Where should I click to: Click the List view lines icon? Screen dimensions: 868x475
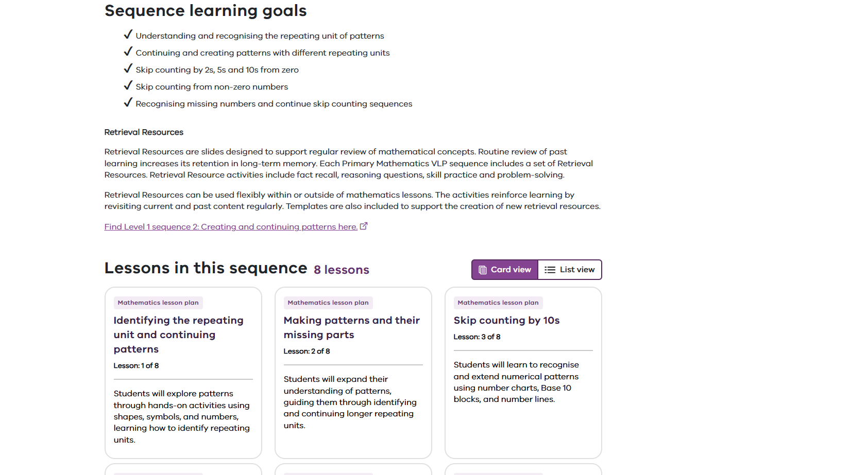tap(550, 270)
